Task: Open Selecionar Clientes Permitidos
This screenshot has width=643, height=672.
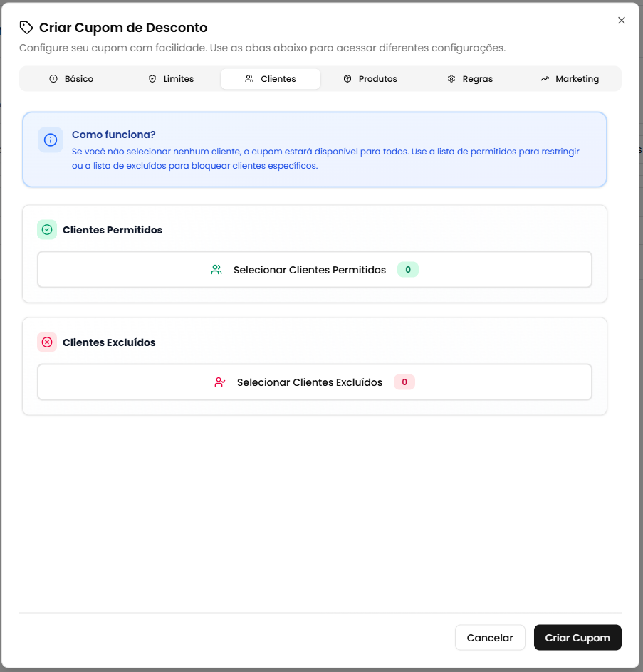Action: pyautogui.click(x=315, y=270)
